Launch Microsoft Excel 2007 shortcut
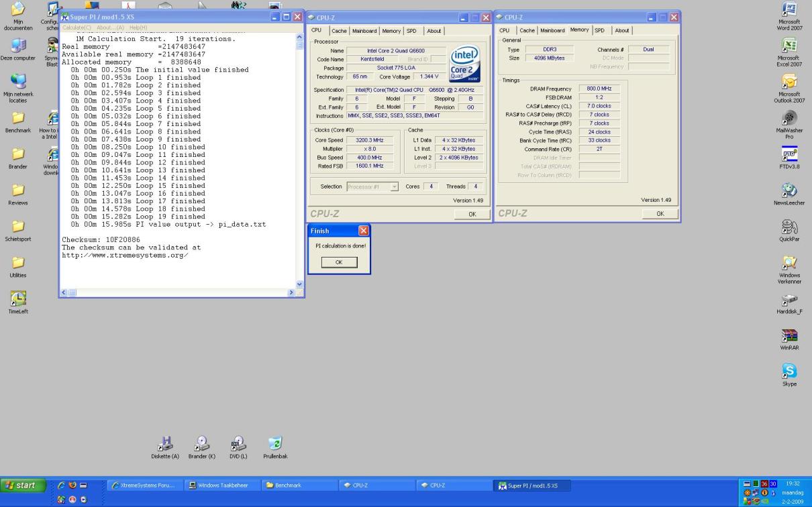 pyautogui.click(x=789, y=52)
